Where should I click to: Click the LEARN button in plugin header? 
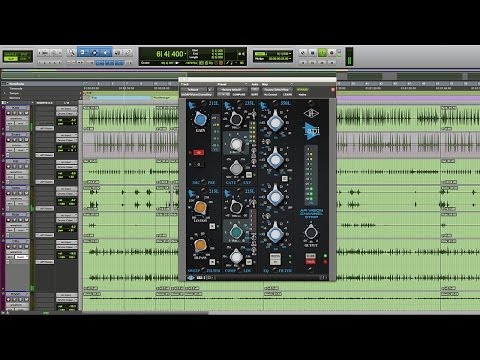287,95
